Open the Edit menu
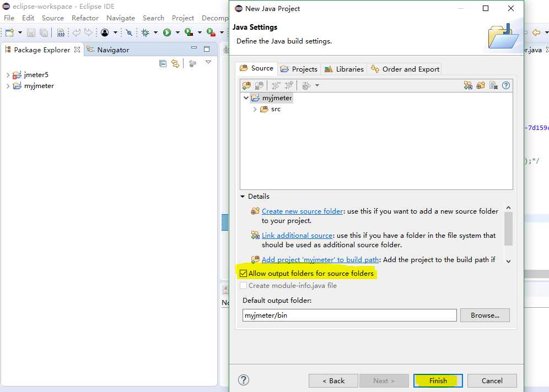Image resolution: width=549 pixels, height=392 pixels. (x=28, y=18)
